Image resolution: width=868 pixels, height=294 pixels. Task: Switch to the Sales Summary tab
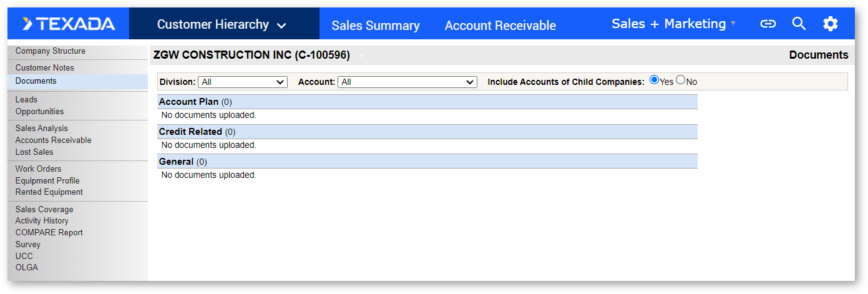(375, 26)
